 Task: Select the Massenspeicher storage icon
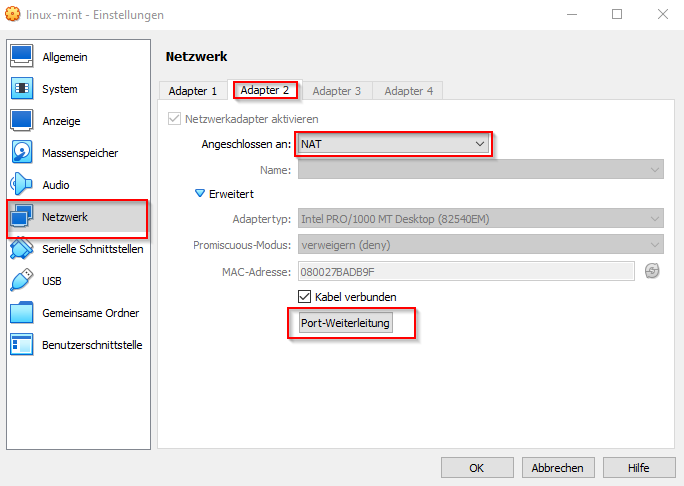tap(22, 153)
